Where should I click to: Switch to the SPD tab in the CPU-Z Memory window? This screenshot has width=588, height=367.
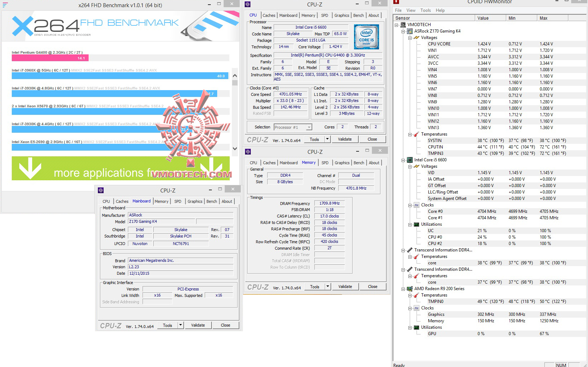pyautogui.click(x=325, y=163)
